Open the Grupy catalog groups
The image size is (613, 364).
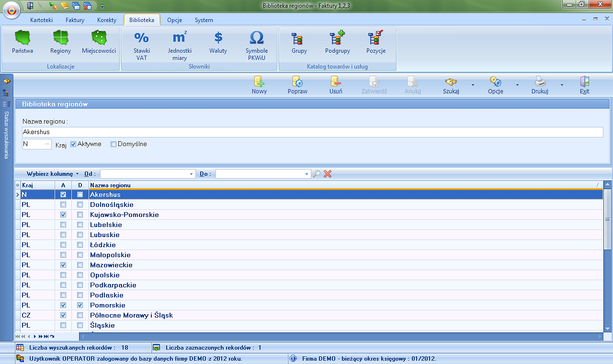299,42
